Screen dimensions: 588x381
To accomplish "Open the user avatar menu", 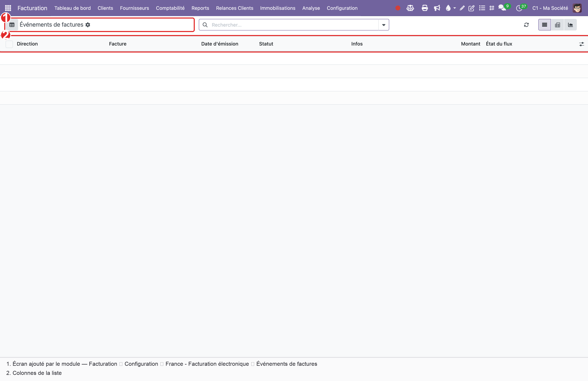I will (x=577, y=8).
